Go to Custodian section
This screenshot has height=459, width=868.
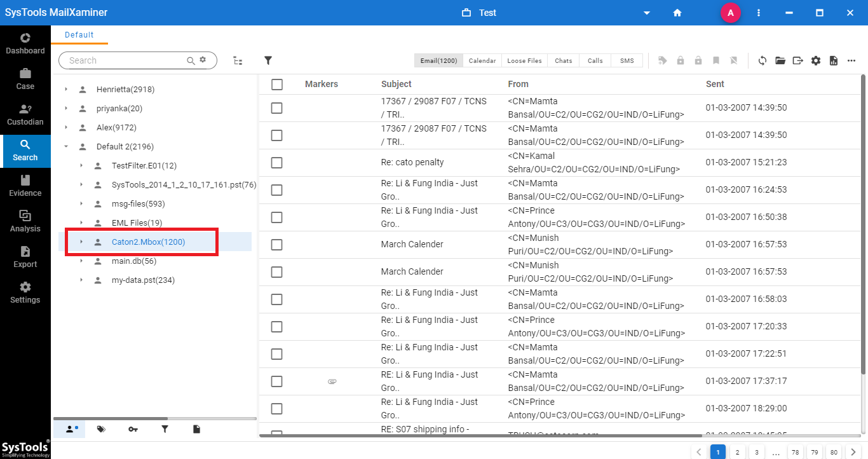[25, 114]
